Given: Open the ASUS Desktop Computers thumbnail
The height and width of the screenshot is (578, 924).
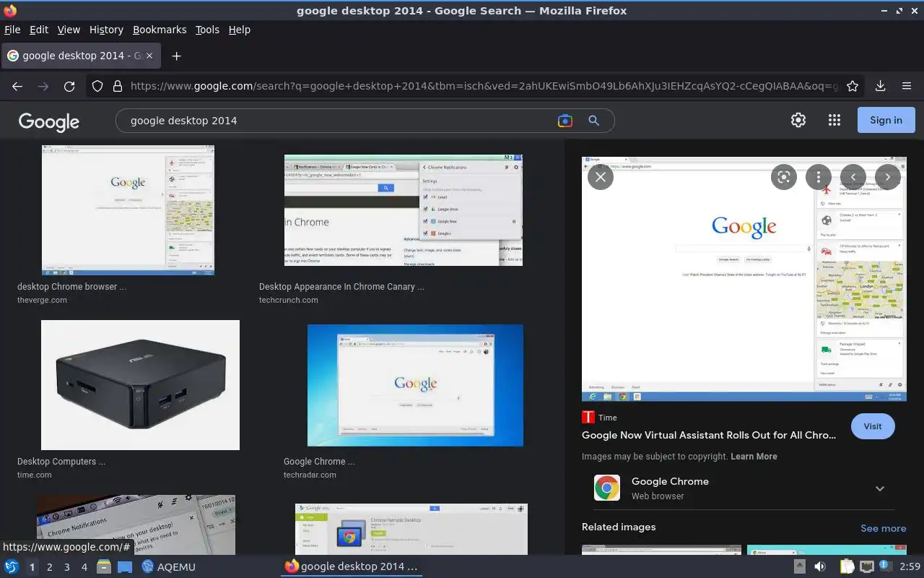Looking at the screenshot, I should coord(140,385).
